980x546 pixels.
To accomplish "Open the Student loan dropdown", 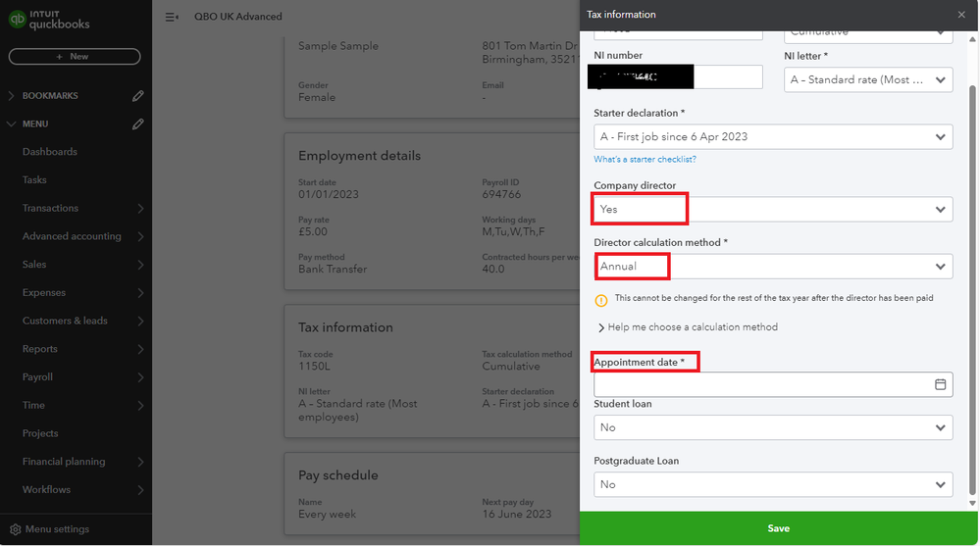I will [772, 427].
